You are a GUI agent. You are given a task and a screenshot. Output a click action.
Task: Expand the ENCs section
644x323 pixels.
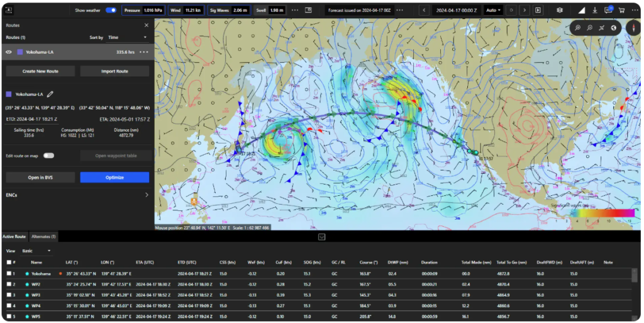click(x=146, y=195)
